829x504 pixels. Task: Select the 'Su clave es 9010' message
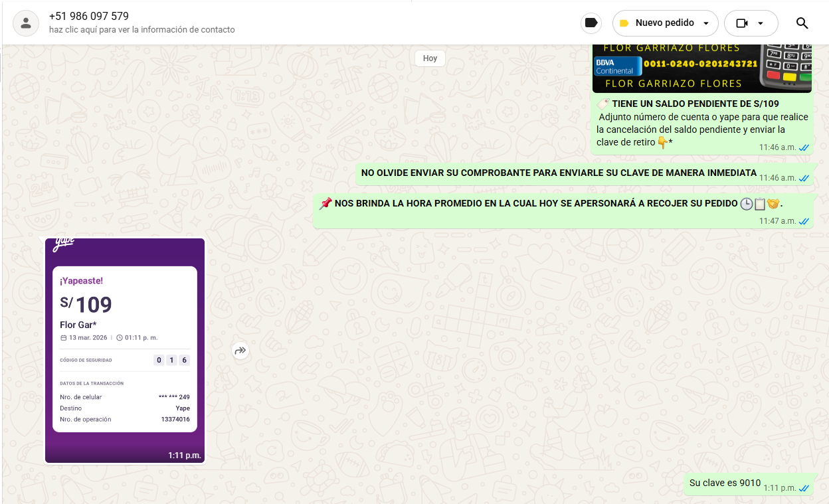tap(725, 483)
